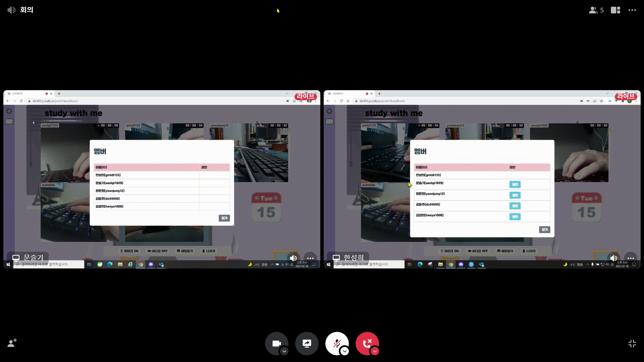The width and height of the screenshot is (644, 362).
Task: Adjust volume of 한성희's stream
Action: pos(613,258)
